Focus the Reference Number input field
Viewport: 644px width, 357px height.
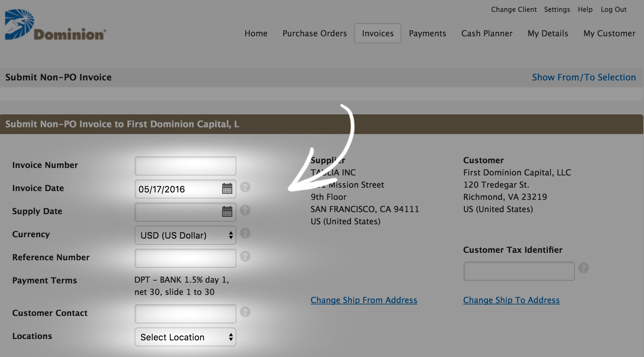pyautogui.click(x=186, y=258)
